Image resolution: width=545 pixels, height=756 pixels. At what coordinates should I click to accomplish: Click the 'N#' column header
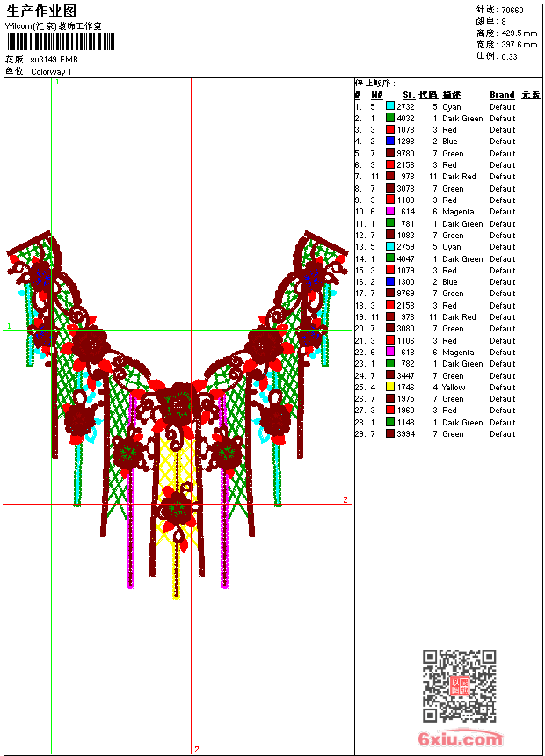click(377, 95)
